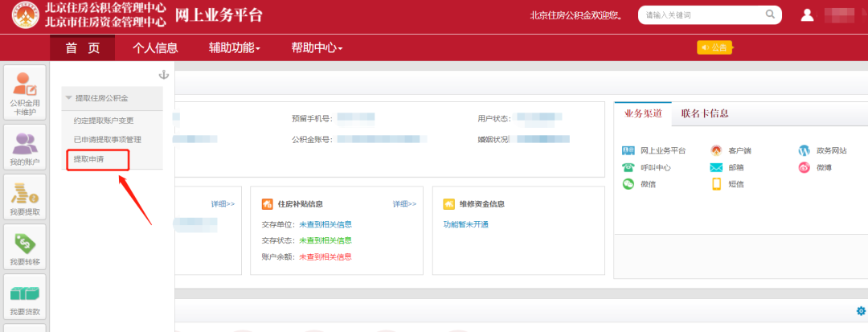Screen dimensions: 868x332
Task: Open the 公积金用卡维护 sidebar icon
Action: click(x=25, y=93)
